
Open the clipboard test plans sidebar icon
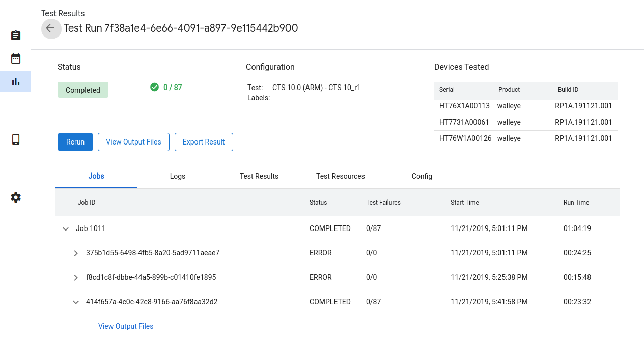[16, 35]
